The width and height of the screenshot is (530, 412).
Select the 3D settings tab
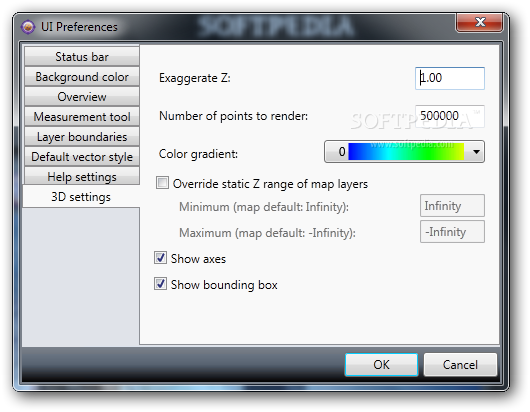(x=81, y=197)
